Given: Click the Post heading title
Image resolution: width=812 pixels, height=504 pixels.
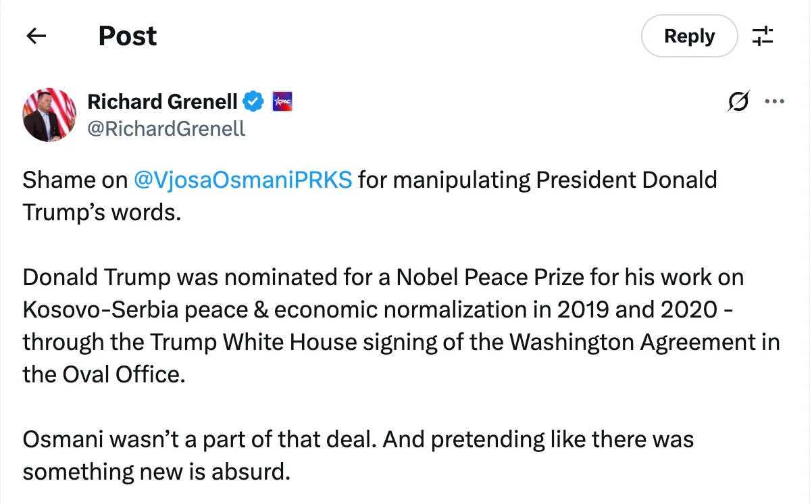Looking at the screenshot, I should coord(128,36).
